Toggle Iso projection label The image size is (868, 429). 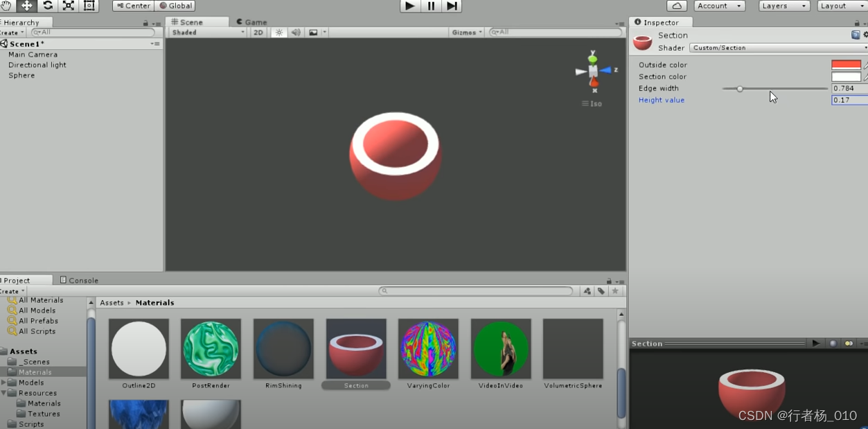click(x=592, y=104)
